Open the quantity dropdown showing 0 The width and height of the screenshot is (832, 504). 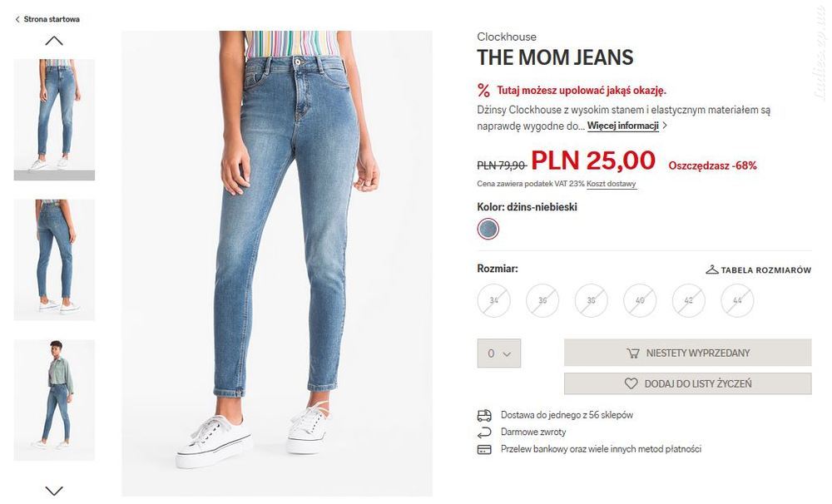[498, 353]
